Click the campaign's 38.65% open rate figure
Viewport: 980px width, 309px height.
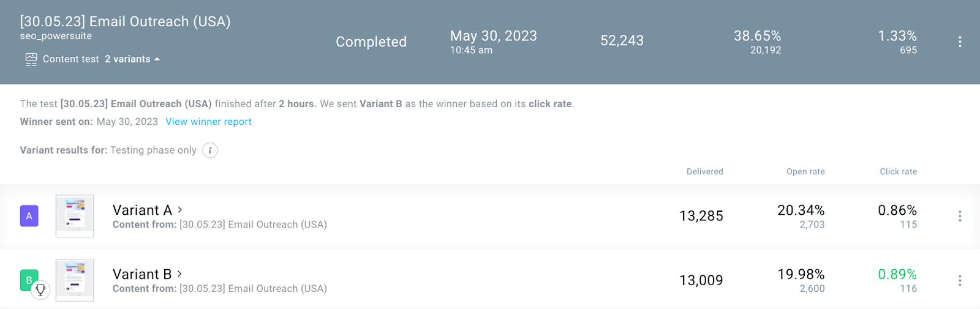click(x=758, y=36)
